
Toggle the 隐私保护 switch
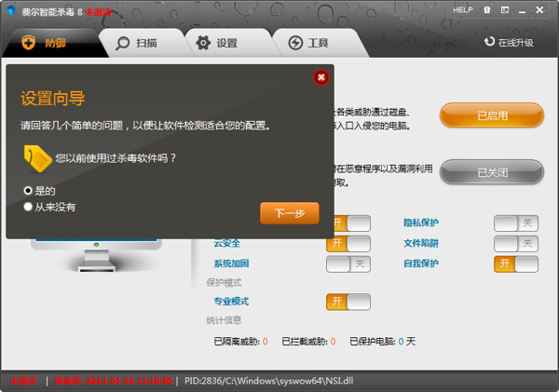coord(515,223)
